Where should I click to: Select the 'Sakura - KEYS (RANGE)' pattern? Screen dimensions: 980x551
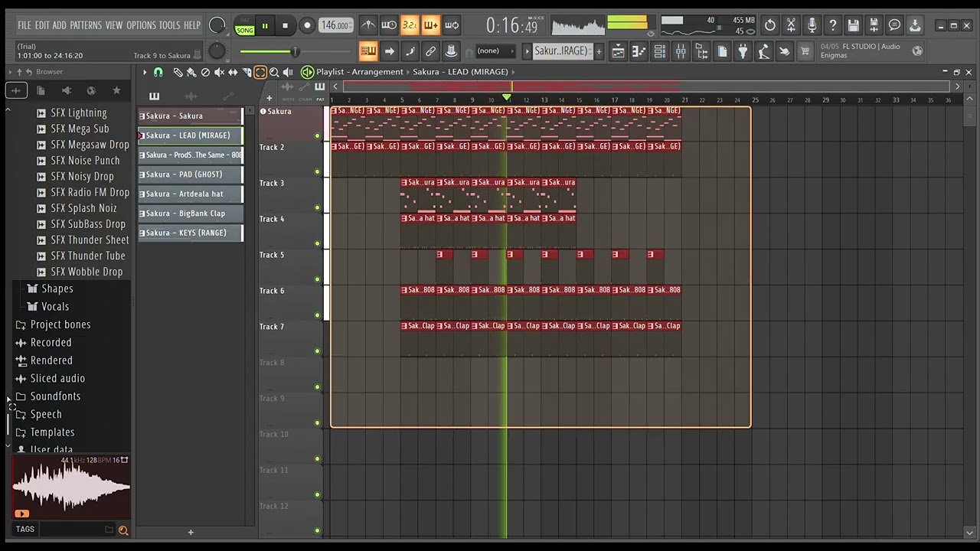(x=191, y=233)
